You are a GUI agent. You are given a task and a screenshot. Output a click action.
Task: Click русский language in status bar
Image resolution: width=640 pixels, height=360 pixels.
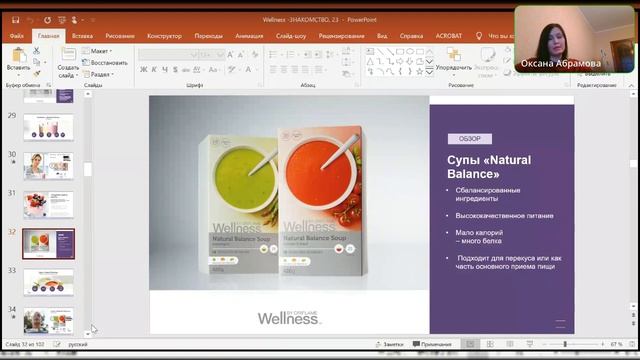[x=78, y=344]
